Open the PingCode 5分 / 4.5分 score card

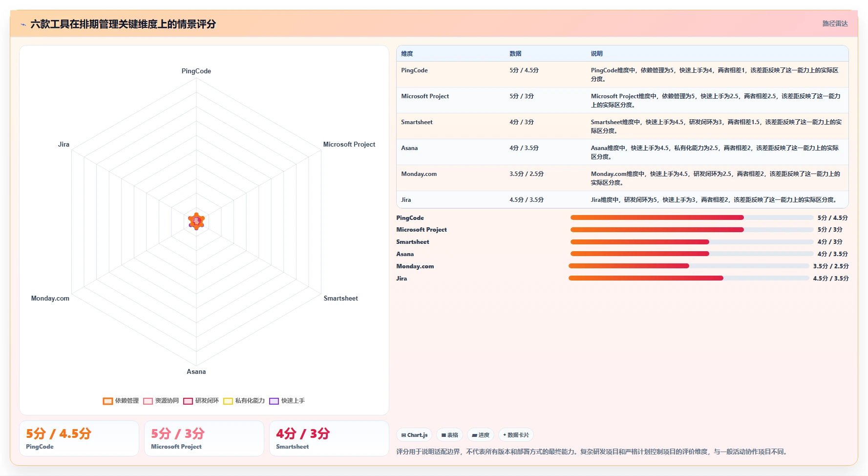click(x=79, y=438)
